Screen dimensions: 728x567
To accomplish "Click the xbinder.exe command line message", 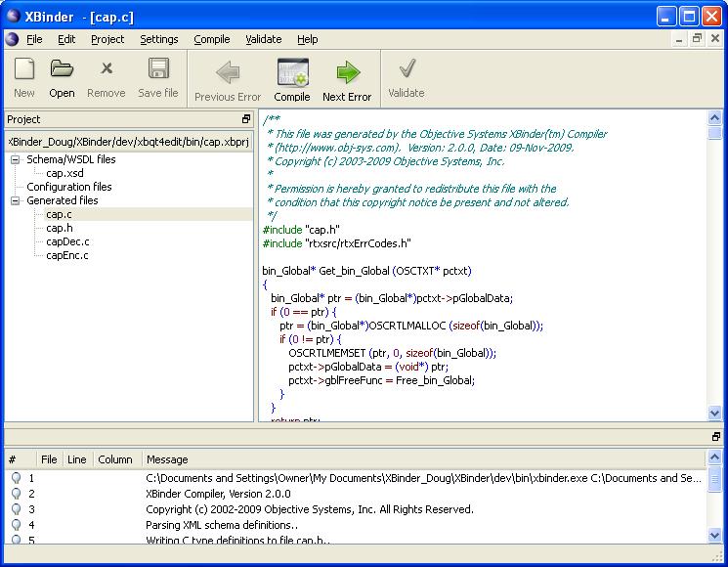I will click(423, 478).
